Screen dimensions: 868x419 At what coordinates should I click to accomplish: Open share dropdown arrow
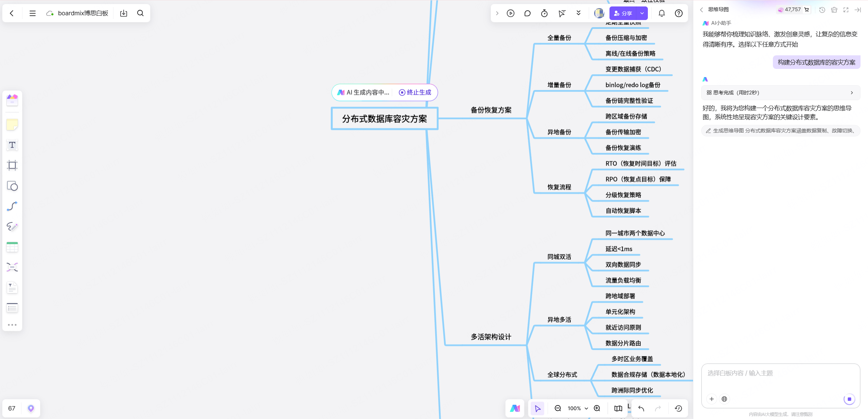(642, 13)
